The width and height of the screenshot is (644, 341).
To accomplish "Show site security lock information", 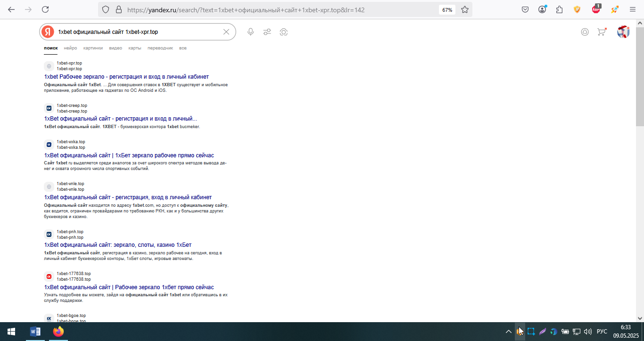I will 118,9.
